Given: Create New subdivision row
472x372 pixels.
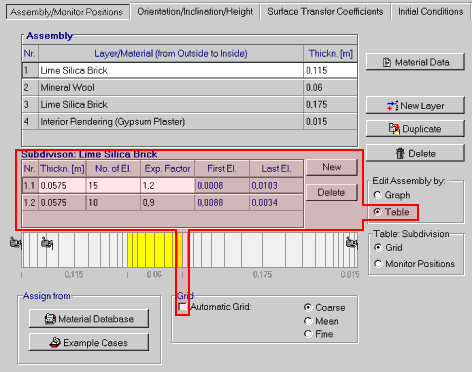Looking at the screenshot, I should pyautogui.click(x=332, y=167).
